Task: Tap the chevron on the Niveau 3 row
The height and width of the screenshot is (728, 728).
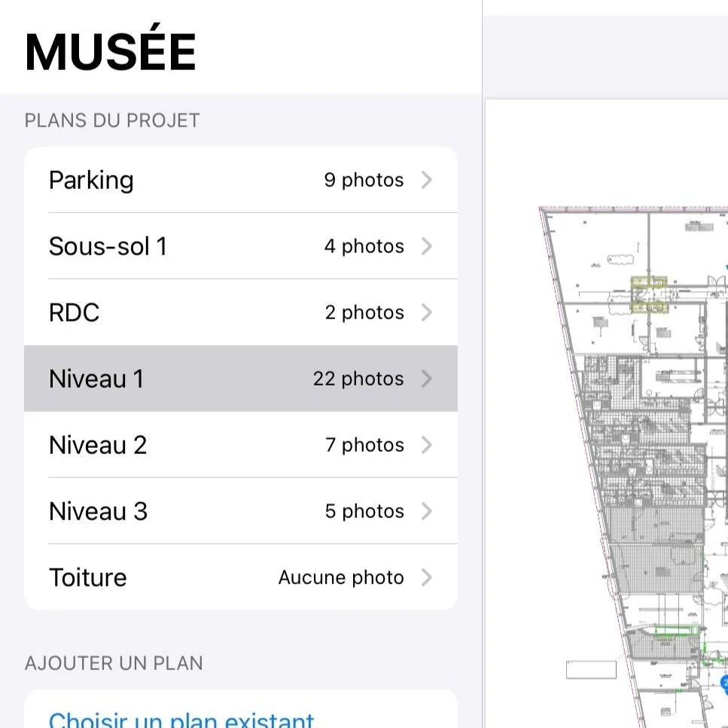Action: [x=427, y=511]
